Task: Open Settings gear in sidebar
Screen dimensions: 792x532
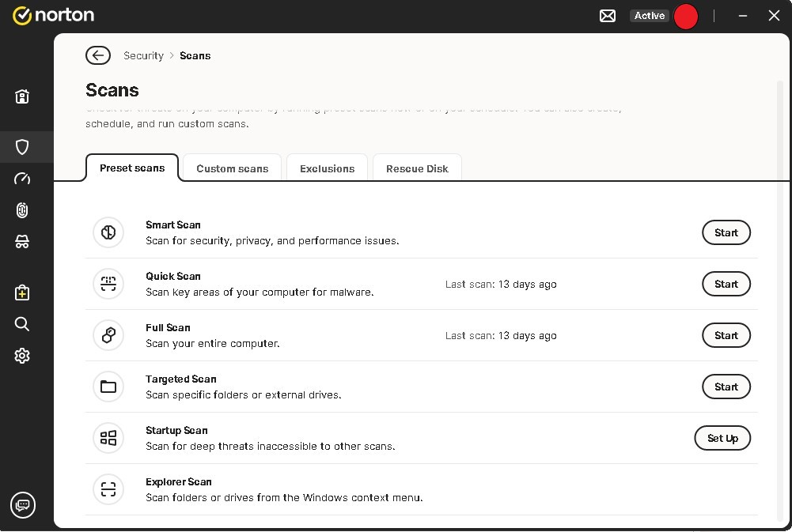Action: (21, 356)
